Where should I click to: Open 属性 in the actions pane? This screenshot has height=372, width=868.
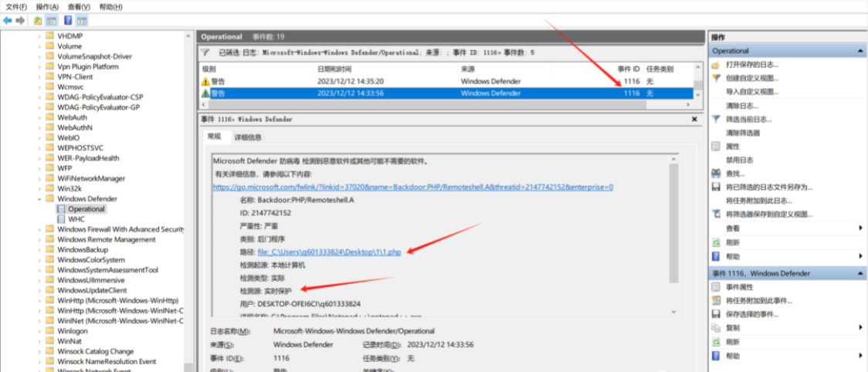click(733, 147)
